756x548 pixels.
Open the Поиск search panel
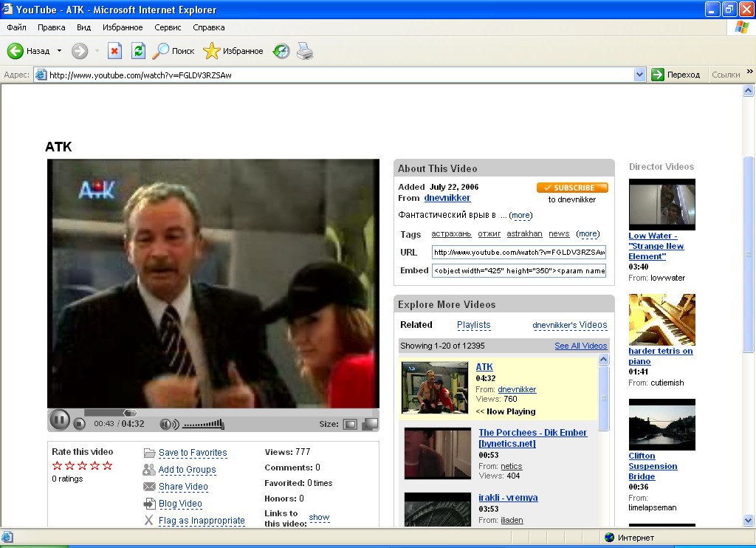[173, 51]
